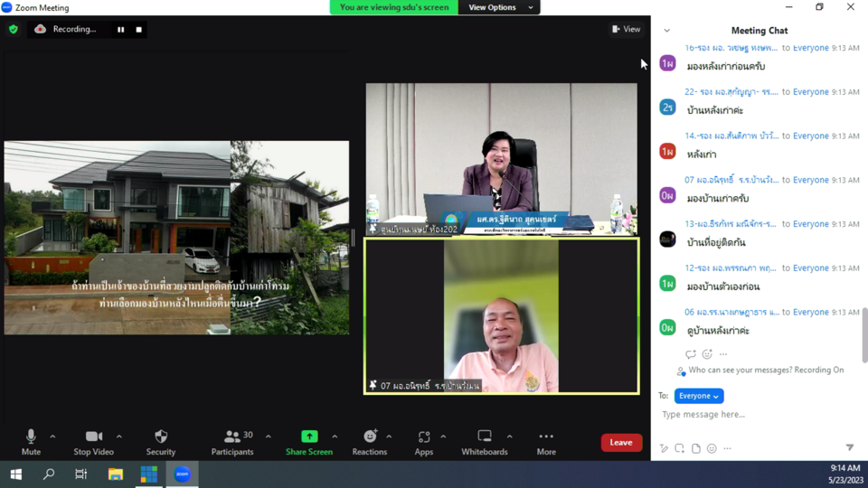Click You are viewing sdu's screen banner
Image resolution: width=868 pixels, height=488 pixels.
tap(394, 7)
